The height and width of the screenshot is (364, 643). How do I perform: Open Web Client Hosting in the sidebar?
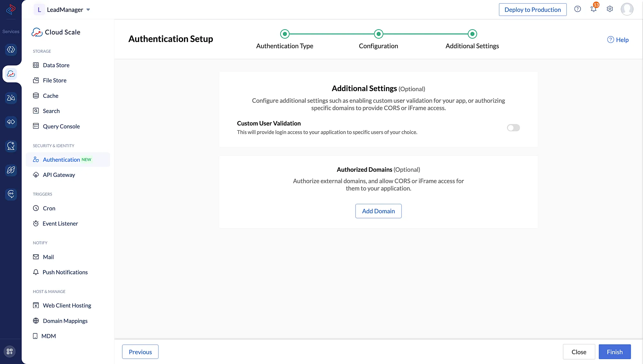tap(67, 305)
